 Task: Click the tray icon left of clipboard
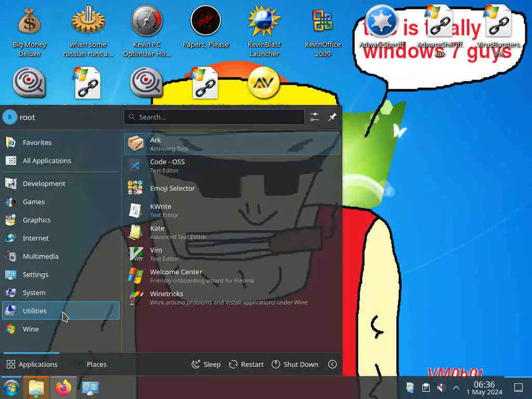coord(410,388)
